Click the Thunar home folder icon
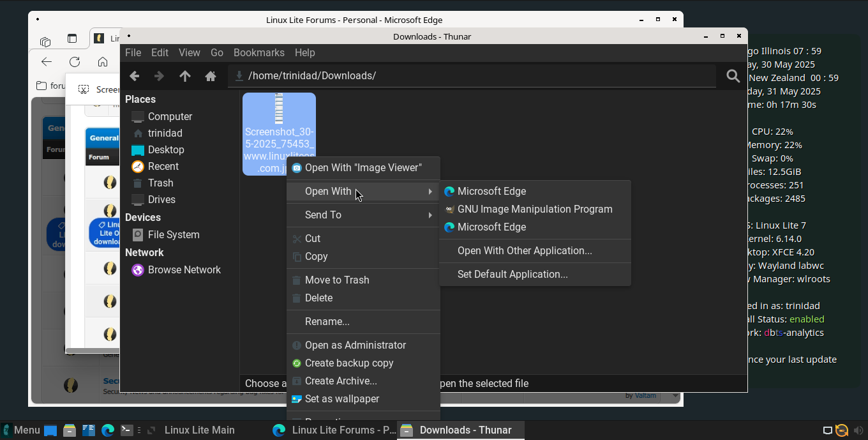Screen dimensions: 868x440 pyautogui.click(x=211, y=76)
